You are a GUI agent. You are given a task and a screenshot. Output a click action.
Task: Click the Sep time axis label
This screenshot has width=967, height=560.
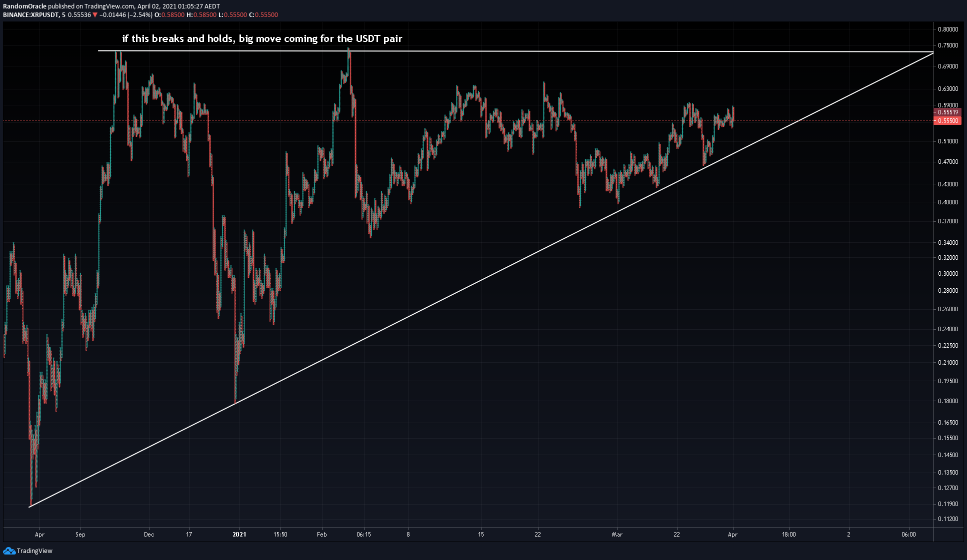click(80, 535)
